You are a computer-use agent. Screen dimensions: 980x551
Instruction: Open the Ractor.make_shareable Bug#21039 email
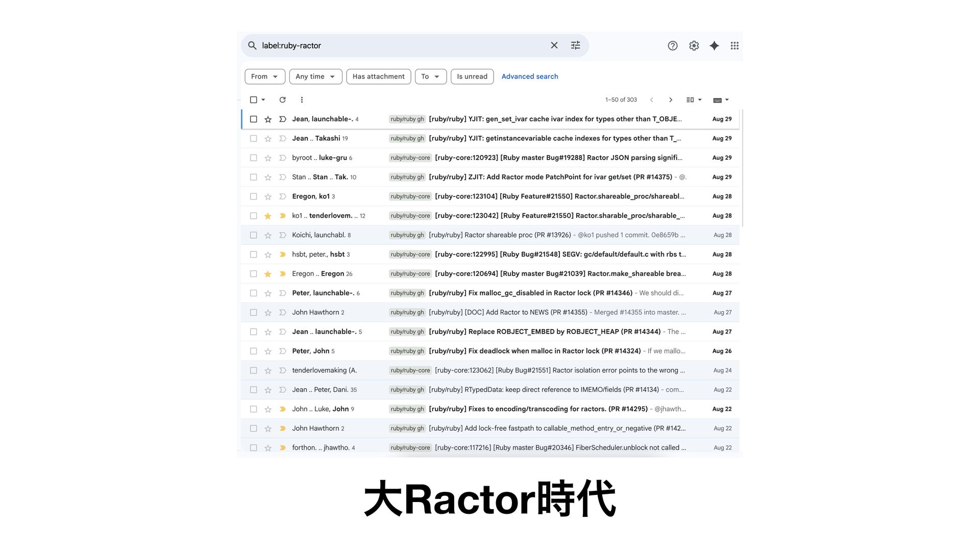[490, 274]
